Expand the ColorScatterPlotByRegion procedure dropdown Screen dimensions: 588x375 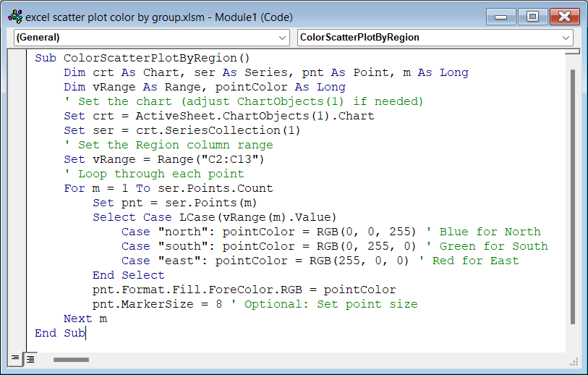(x=435, y=37)
